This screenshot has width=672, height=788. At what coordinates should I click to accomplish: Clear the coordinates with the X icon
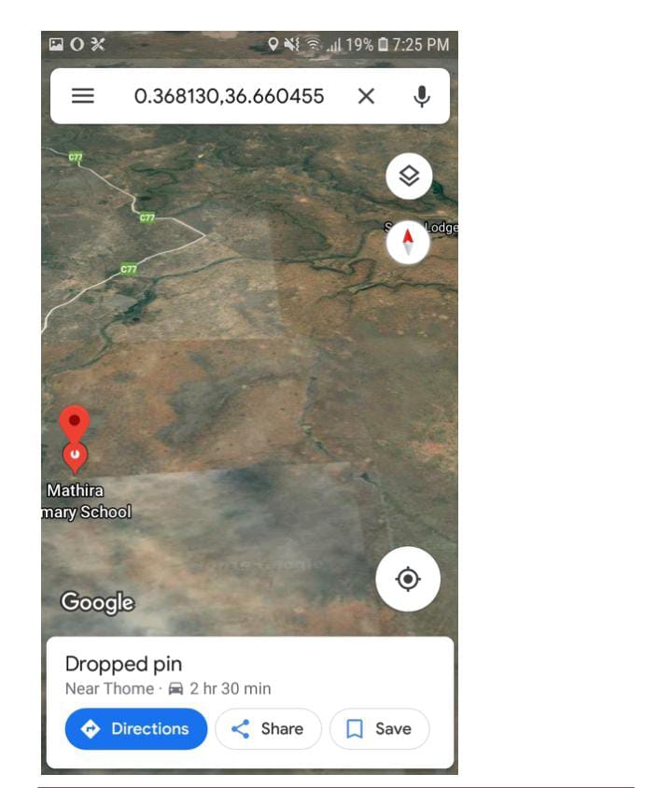point(366,96)
